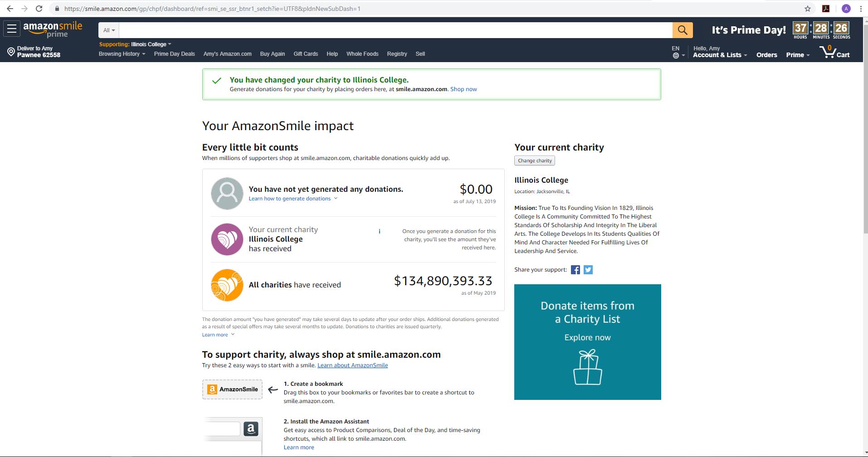The height and width of the screenshot is (457, 868).
Task: Share your support on Twitter
Action: click(588, 269)
